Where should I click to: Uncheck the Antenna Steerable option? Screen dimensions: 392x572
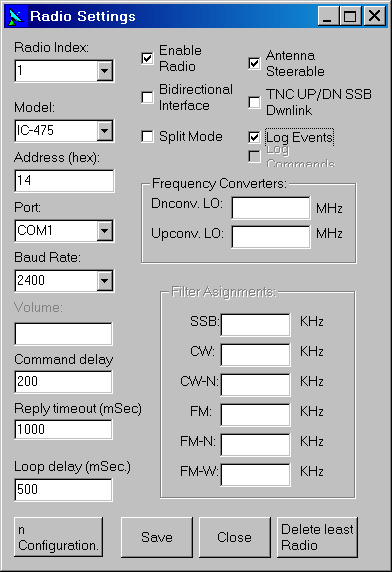(x=254, y=63)
